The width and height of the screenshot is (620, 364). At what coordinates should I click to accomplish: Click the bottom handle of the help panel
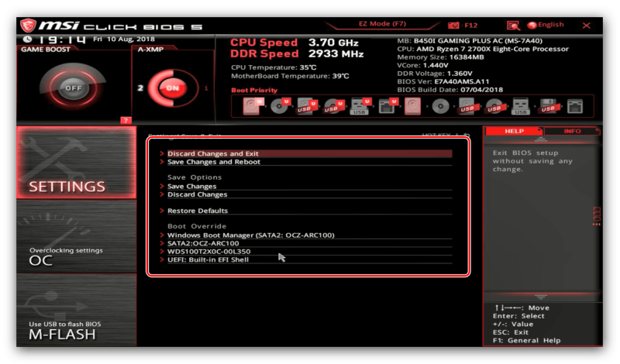[x=541, y=297]
